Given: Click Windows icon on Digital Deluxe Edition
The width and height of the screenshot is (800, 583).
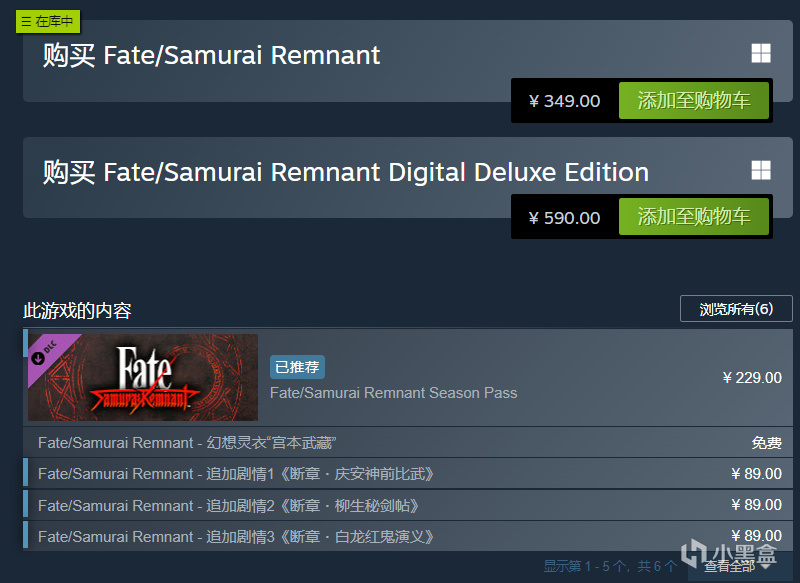Looking at the screenshot, I should [761, 171].
